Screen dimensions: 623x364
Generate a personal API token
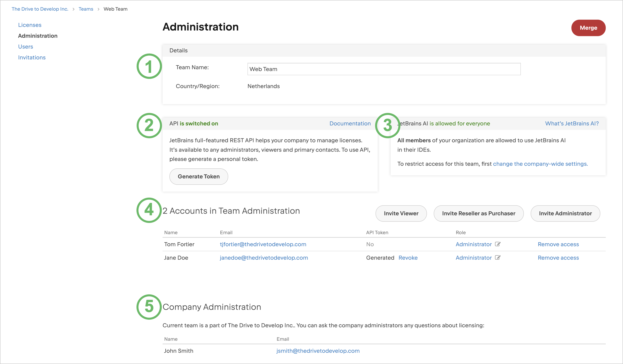click(x=199, y=176)
